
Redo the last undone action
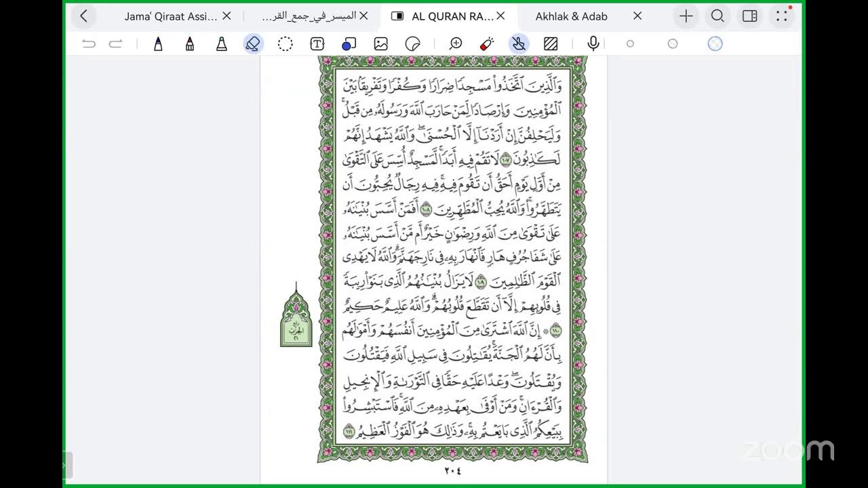(115, 44)
